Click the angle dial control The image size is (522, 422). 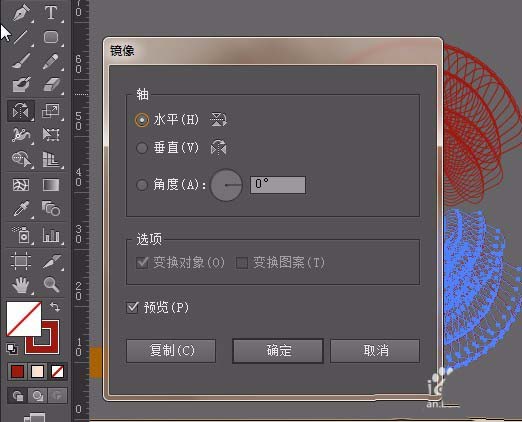point(226,185)
